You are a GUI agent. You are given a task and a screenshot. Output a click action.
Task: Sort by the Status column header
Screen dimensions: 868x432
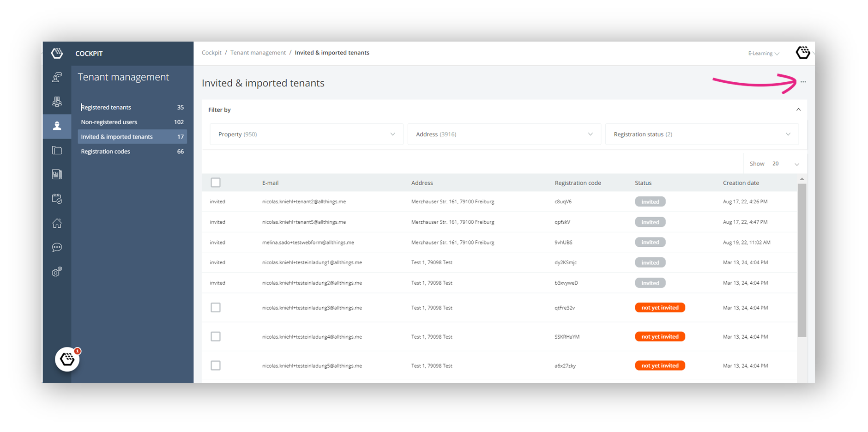pyautogui.click(x=643, y=183)
